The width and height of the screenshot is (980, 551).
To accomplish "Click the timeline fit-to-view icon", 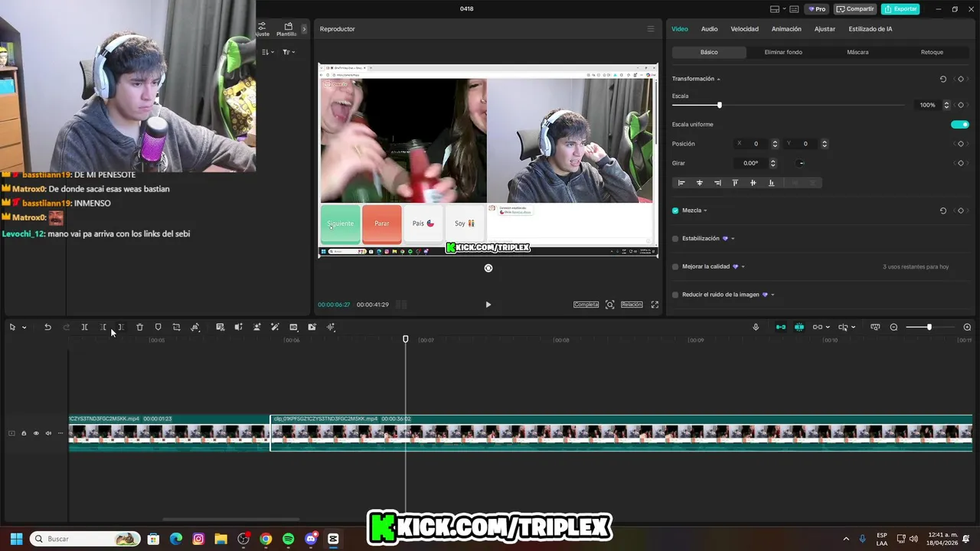I will tap(875, 327).
